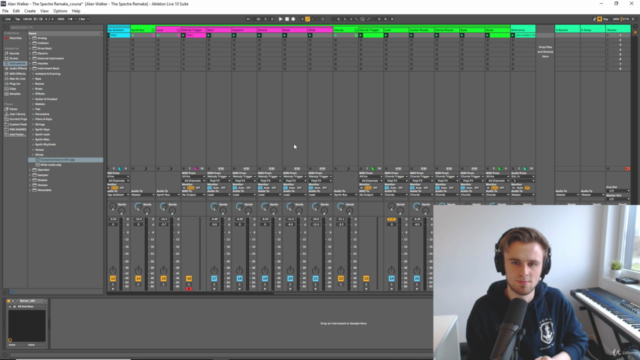Screen dimensions: 640x360
Task: Toggle track 13 activator button
Action: [x=113, y=278]
